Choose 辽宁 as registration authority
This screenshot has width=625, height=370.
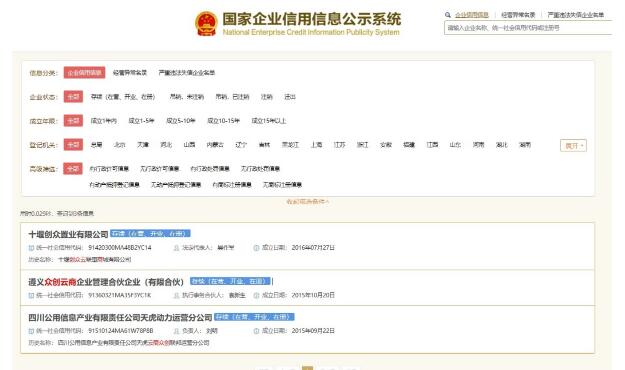point(241,145)
